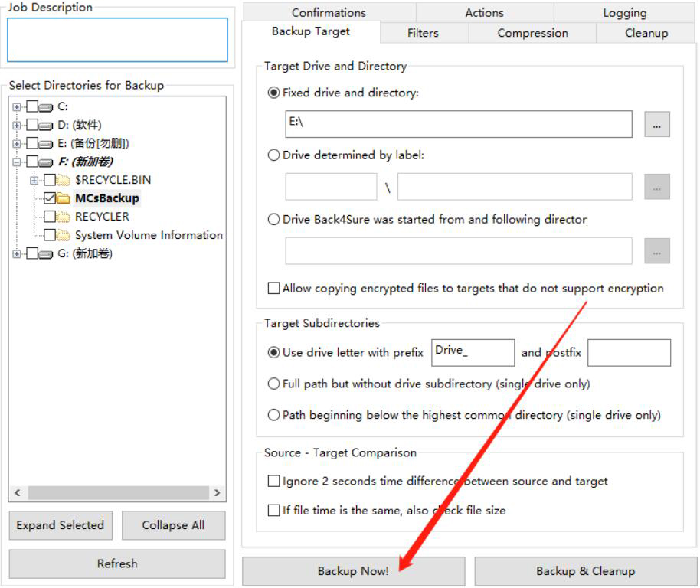Click the D: drive icon in tree

click(x=45, y=126)
